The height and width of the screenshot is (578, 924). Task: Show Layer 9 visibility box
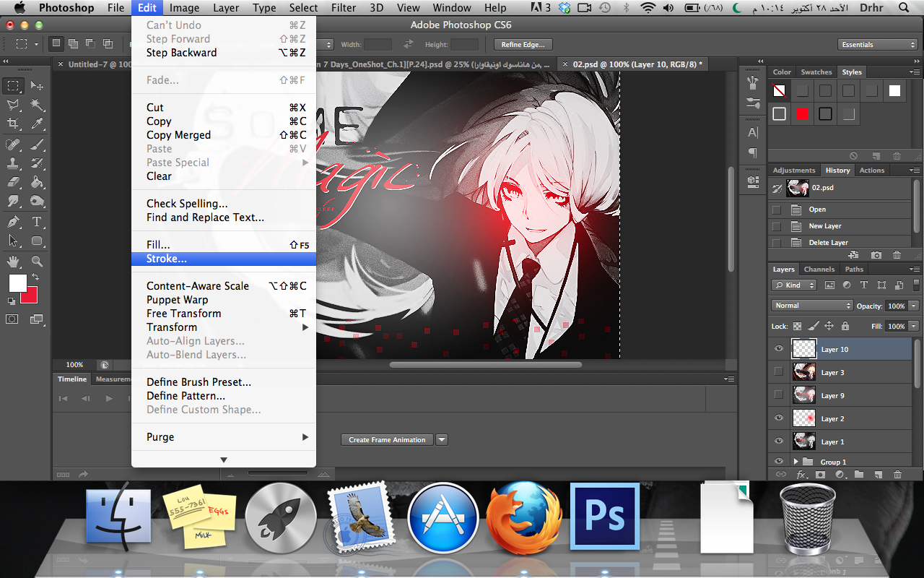779,395
